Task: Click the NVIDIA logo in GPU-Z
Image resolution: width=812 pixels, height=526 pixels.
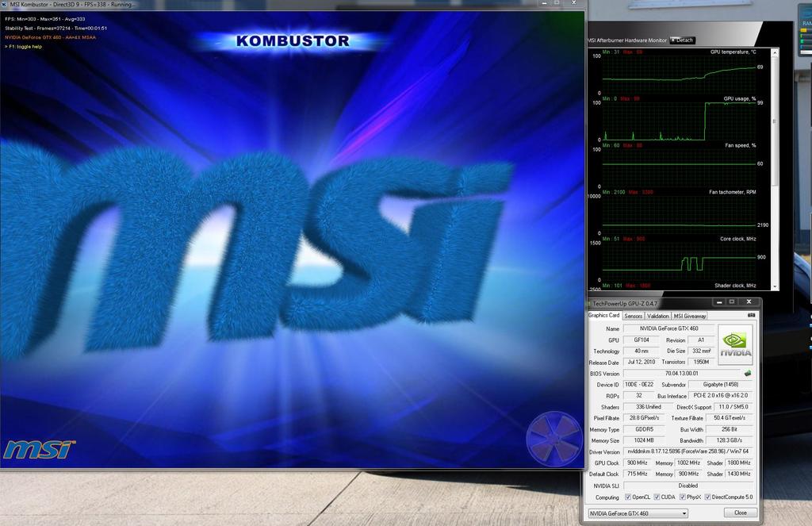Action: 735,344
